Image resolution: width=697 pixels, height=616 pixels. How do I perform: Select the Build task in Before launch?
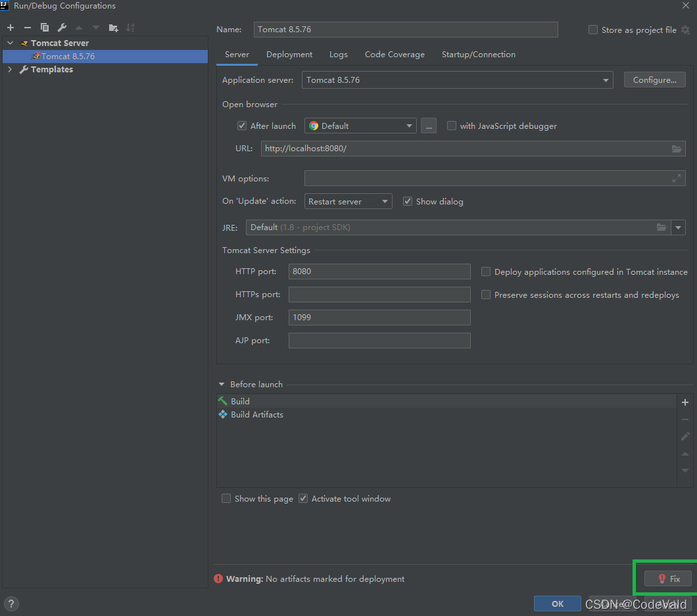click(x=446, y=401)
